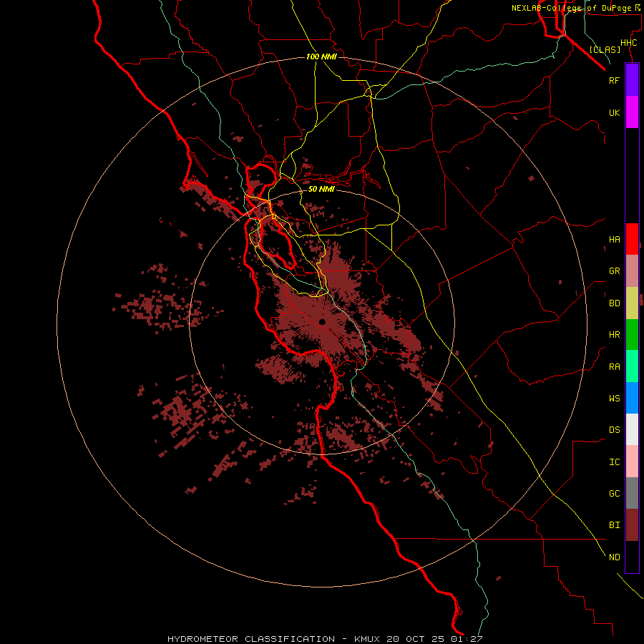Screen dimensions: 644x644
Task: Click the UK legend label
Action: point(614,112)
